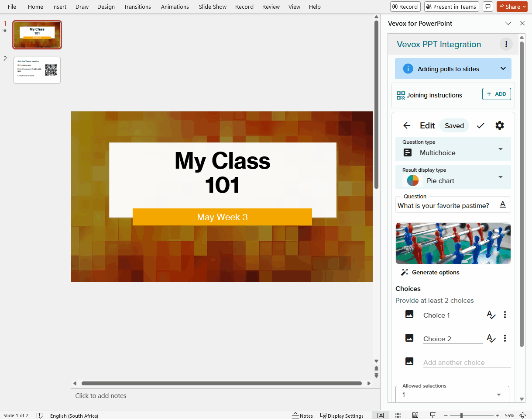Switch to Normal view icon
The height and width of the screenshot is (419, 532).
click(x=381, y=416)
